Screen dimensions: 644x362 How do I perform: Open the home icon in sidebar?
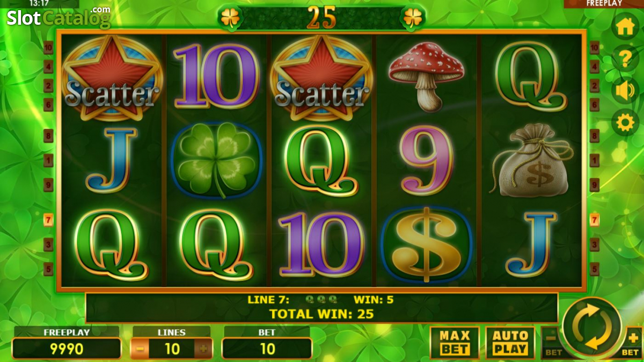(x=625, y=27)
